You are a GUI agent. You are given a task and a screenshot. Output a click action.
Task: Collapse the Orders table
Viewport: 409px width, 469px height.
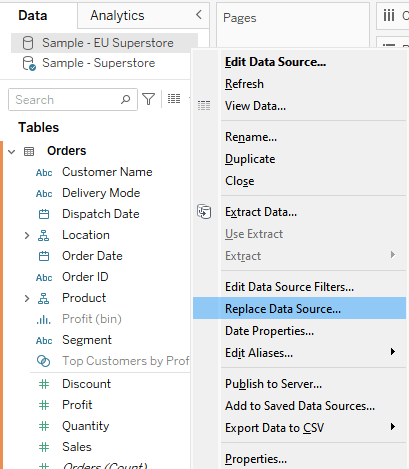[x=12, y=152]
